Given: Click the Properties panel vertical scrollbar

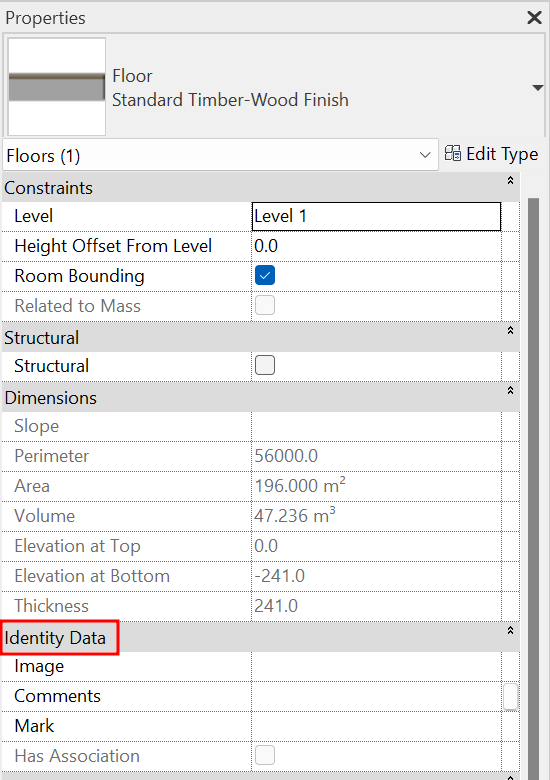Looking at the screenshot, I should (x=533, y=488).
